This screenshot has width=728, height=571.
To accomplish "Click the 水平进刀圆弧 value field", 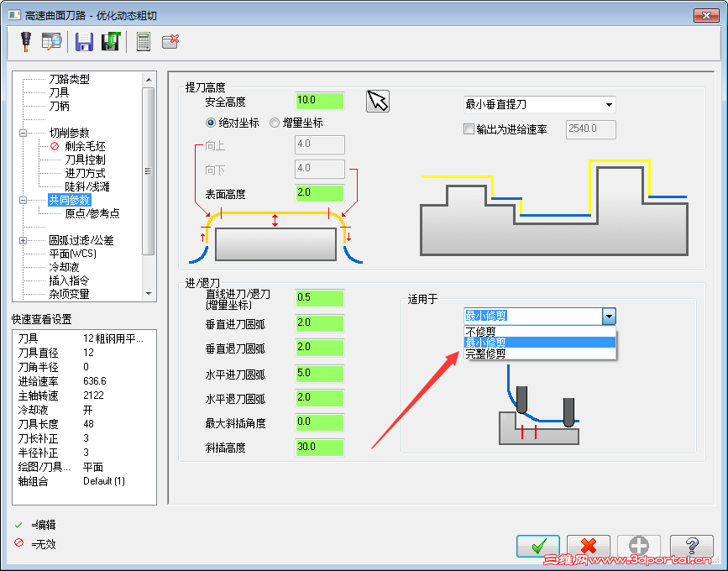I will click(319, 374).
